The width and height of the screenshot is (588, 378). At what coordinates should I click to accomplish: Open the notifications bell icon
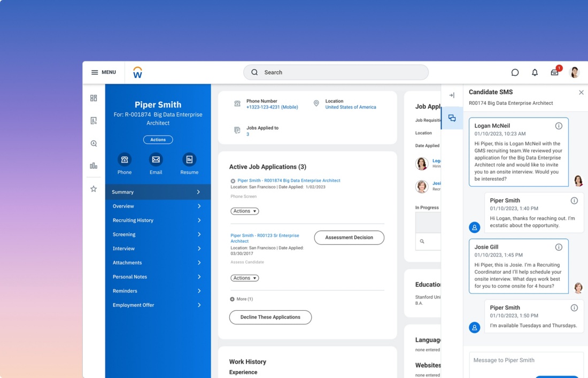coord(535,73)
